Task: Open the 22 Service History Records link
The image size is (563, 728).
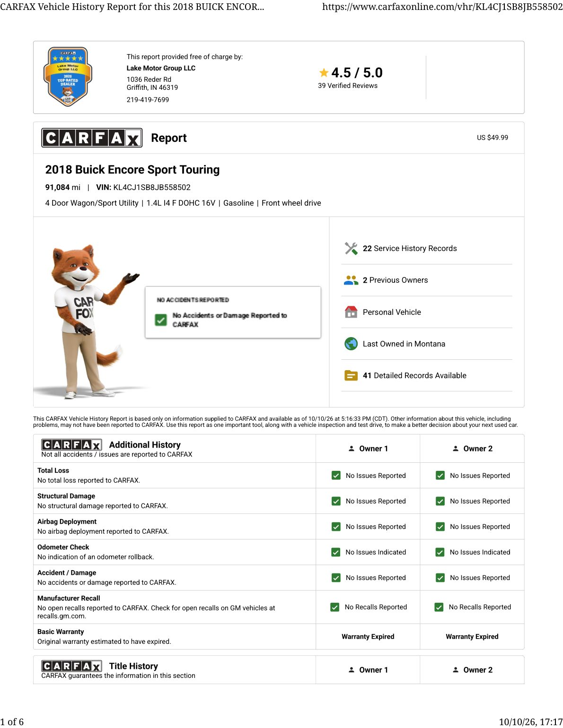Action: (410, 249)
